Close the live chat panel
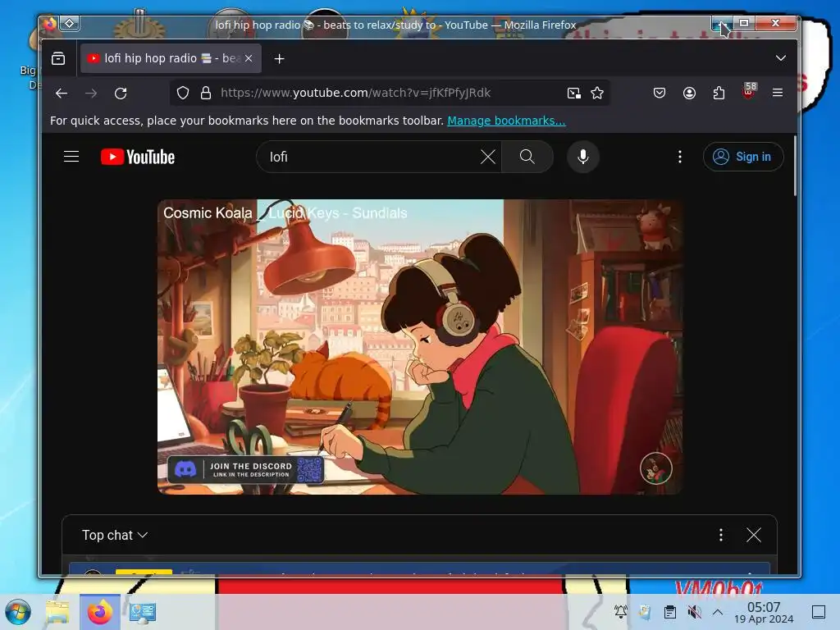 753,535
